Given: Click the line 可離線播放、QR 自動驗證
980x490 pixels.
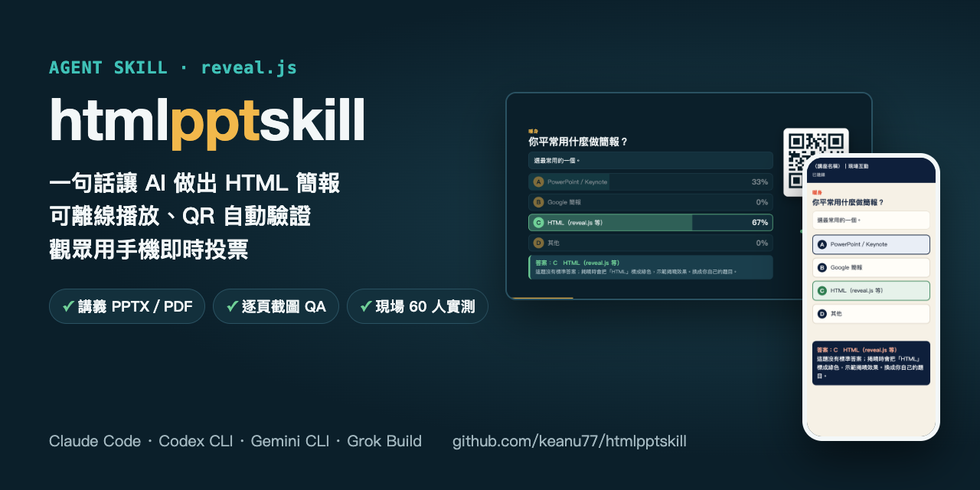Looking at the screenshot, I should (180, 217).
